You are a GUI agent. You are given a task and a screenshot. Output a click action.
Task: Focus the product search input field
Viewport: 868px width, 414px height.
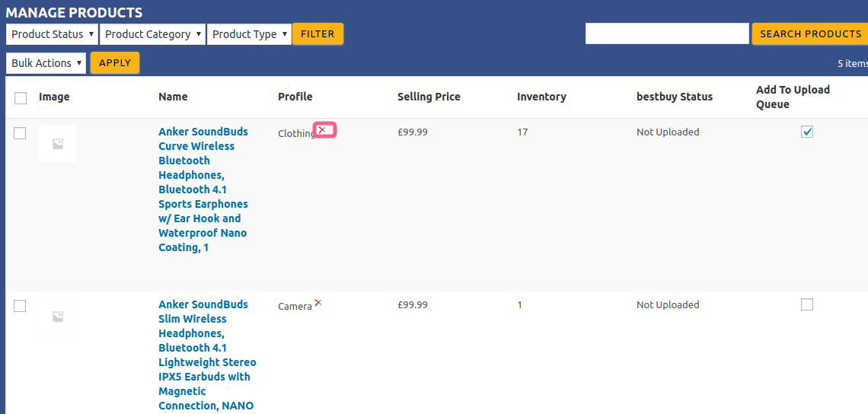tap(667, 33)
